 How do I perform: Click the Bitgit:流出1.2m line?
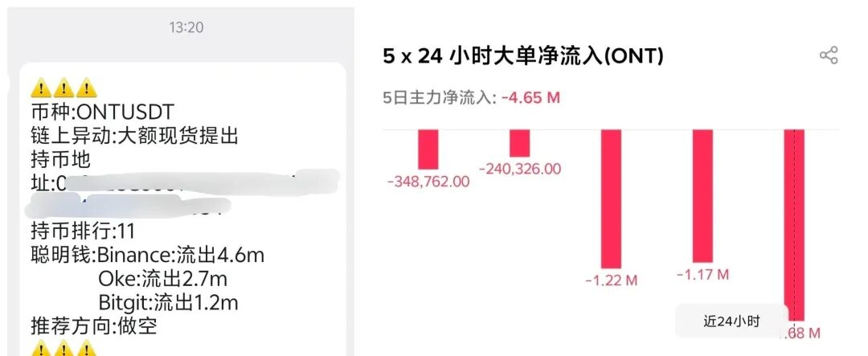pos(168,302)
